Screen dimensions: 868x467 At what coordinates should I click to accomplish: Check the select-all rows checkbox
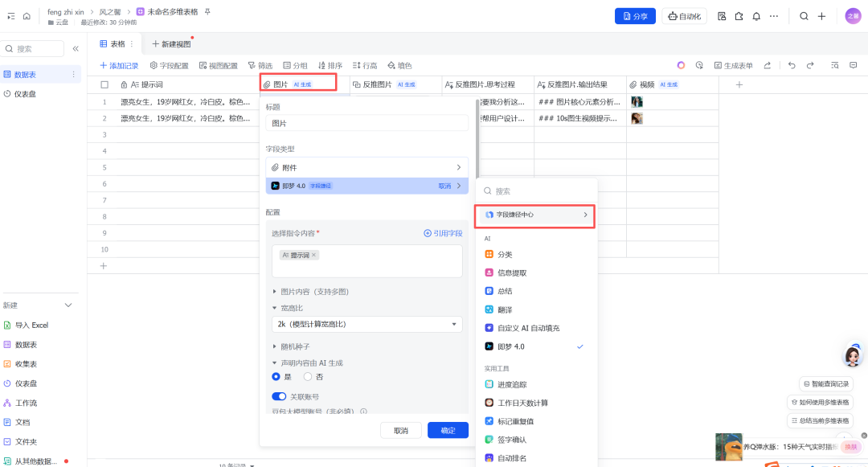coord(104,84)
